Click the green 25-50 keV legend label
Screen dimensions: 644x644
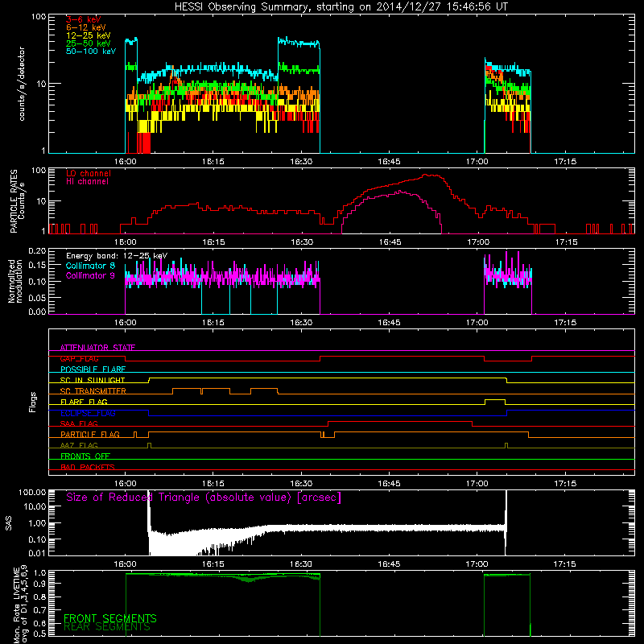(89, 43)
